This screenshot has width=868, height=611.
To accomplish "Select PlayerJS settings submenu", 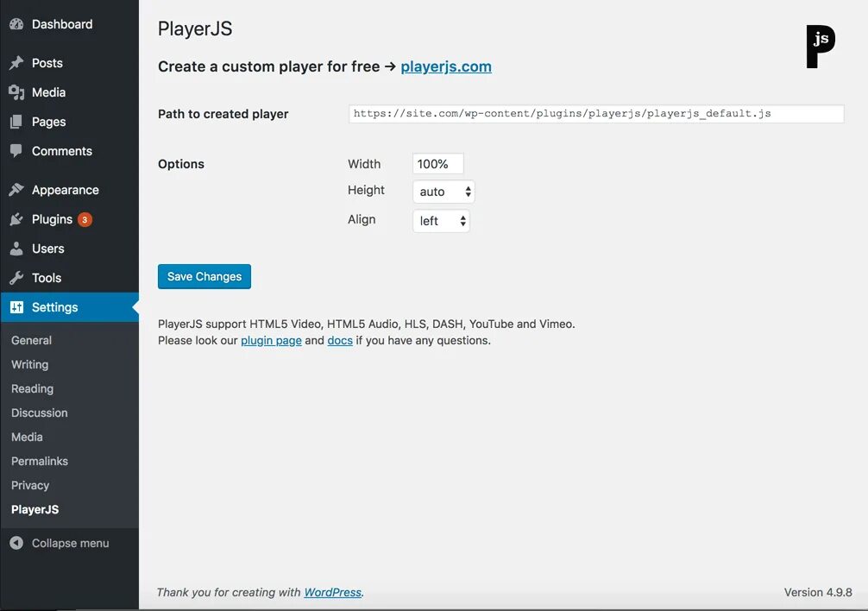I will pyautogui.click(x=35, y=510).
